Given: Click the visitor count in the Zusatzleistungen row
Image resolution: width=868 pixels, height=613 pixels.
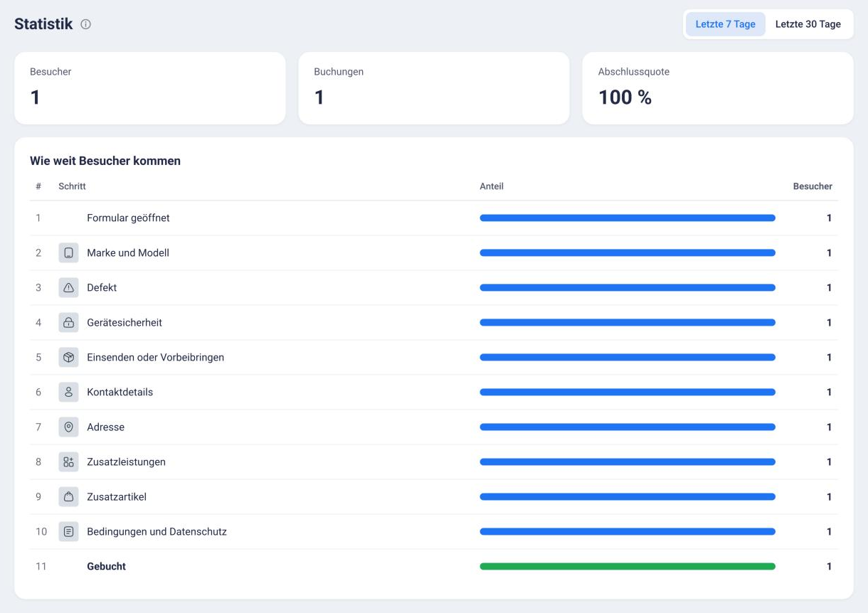Looking at the screenshot, I should [x=829, y=462].
